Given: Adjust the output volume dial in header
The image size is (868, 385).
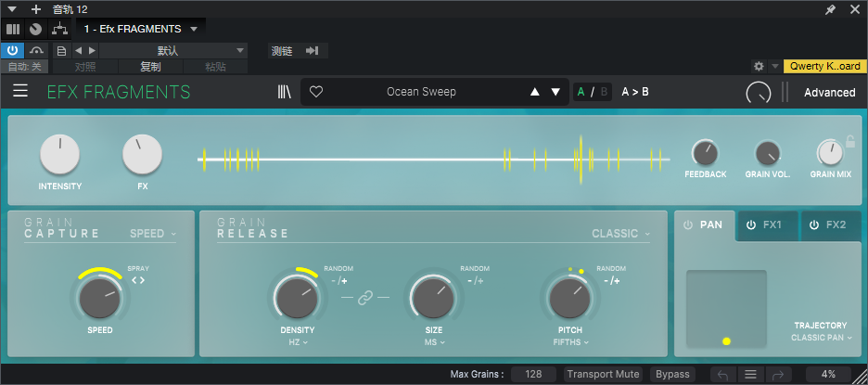Looking at the screenshot, I should click(x=759, y=93).
